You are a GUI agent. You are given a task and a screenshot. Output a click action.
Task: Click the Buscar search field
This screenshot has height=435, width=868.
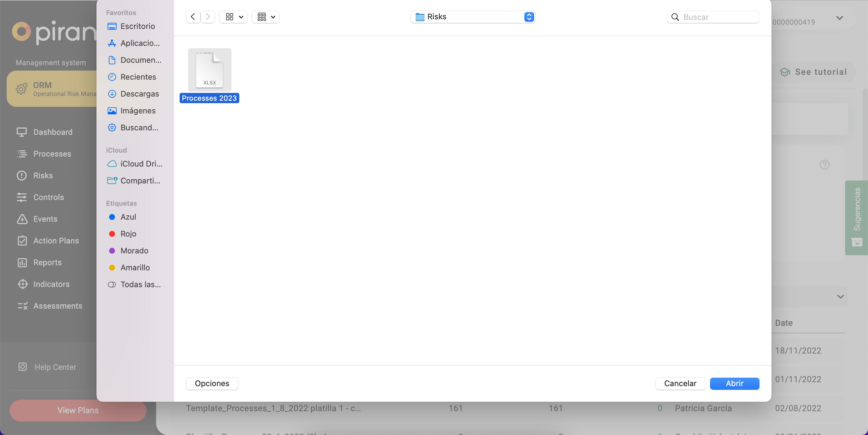pos(718,17)
